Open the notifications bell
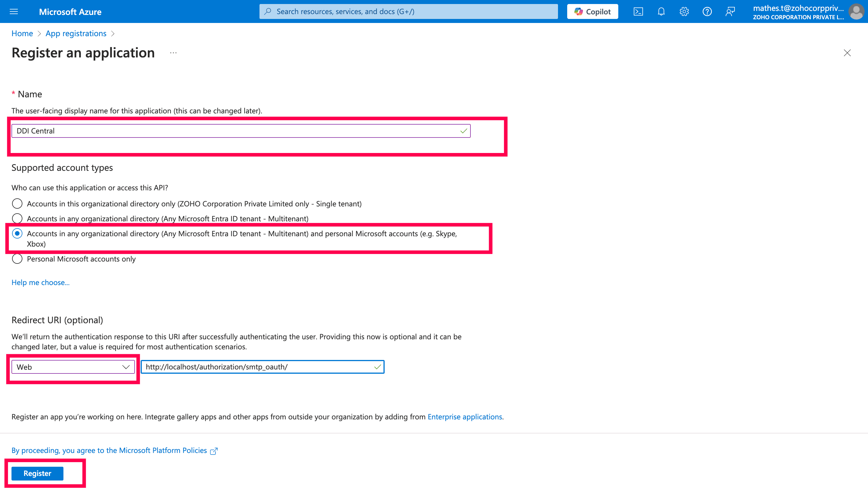Viewport: 868px width, 492px height. (661, 11)
